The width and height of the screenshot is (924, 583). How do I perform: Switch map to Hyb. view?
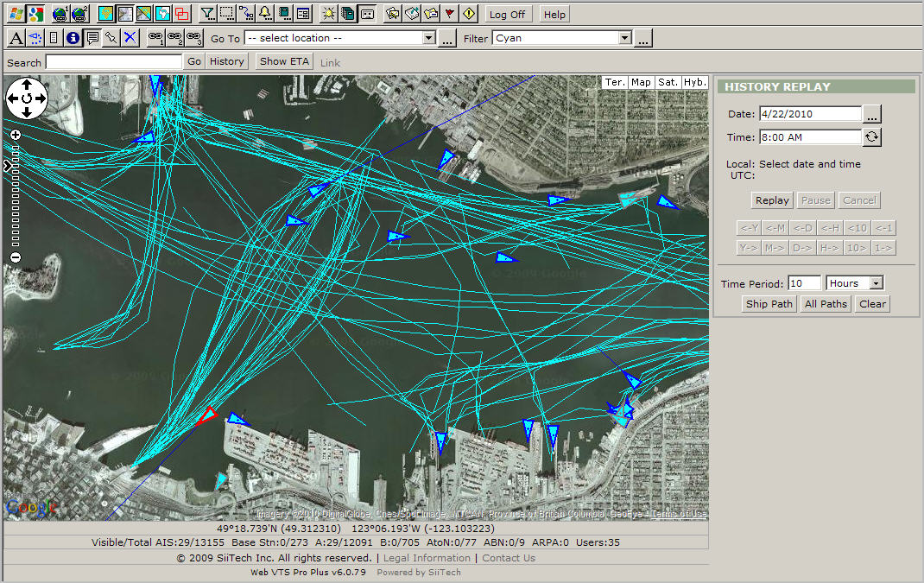click(x=695, y=83)
